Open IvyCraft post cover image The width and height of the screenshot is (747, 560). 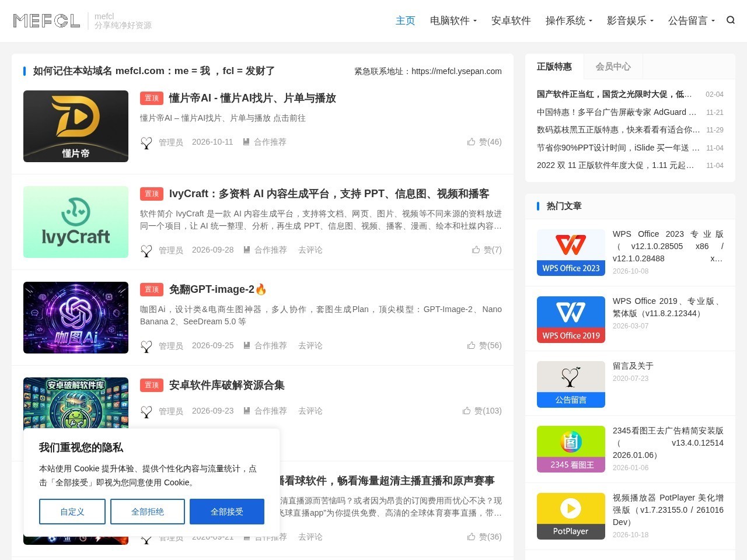pyautogui.click(x=76, y=222)
